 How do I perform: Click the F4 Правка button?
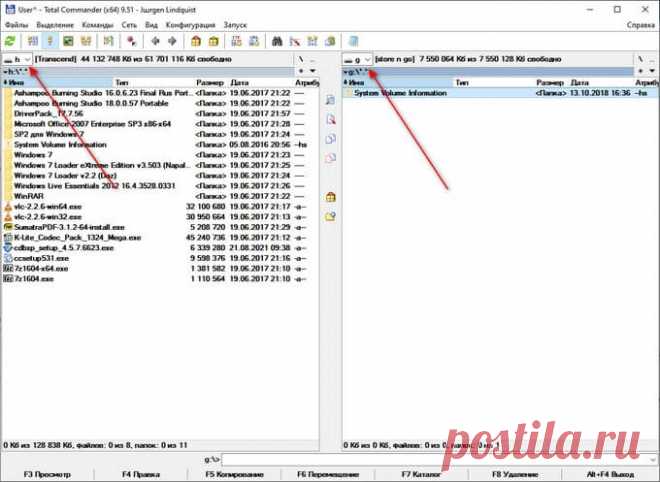pos(141,474)
